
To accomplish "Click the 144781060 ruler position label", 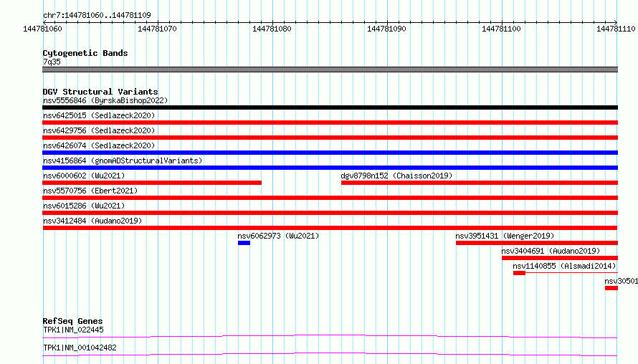I will click(42, 29).
